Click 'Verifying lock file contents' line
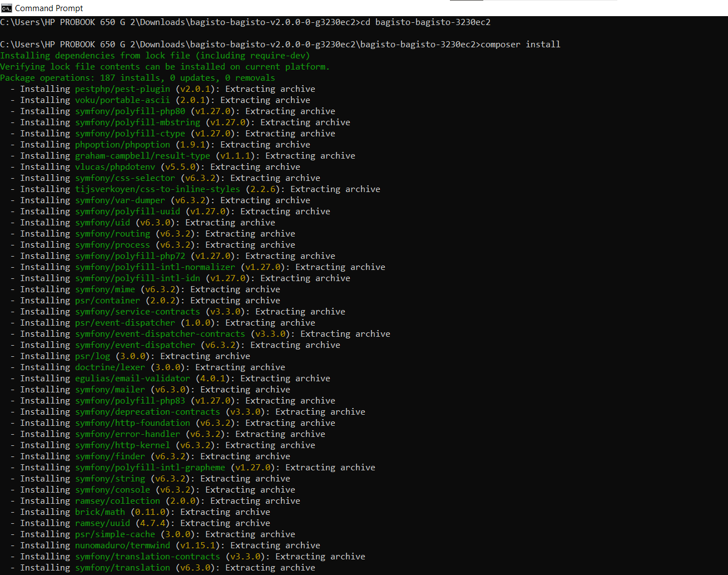Image resolution: width=728 pixels, height=575 pixels. pyautogui.click(x=165, y=67)
